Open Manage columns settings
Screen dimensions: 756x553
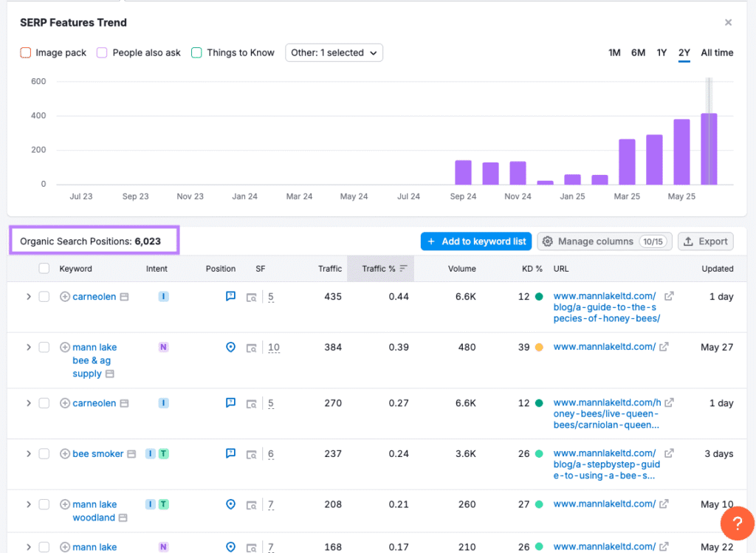pyautogui.click(x=604, y=241)
